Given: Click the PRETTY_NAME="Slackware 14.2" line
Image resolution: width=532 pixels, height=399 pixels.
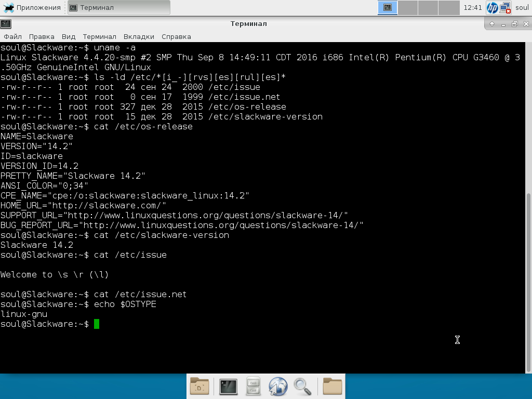Looking at the screenshot, I should [73, 176].
